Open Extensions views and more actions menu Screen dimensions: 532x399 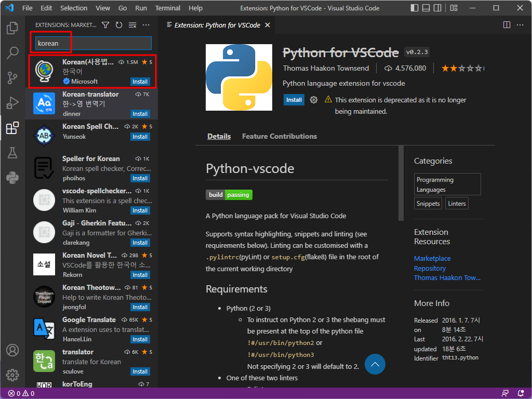[x=146, y=25]
